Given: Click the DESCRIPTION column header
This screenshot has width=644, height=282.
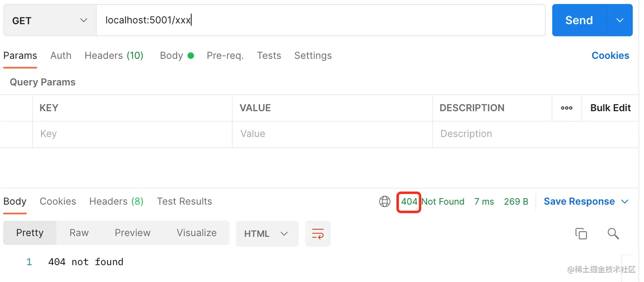Looking at the screenshot, I should click(472, 108).
